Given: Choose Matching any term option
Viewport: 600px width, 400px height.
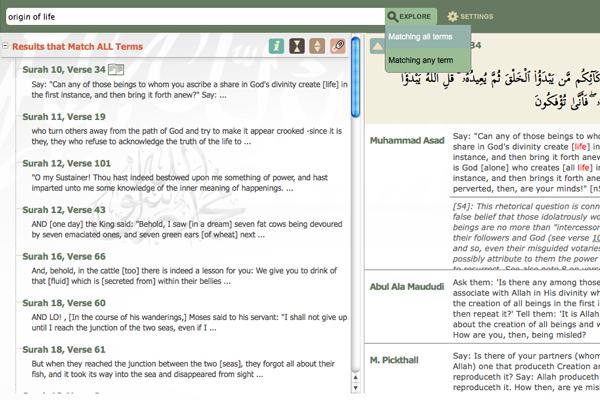Looking at the screenshot, I should [428, 60].
